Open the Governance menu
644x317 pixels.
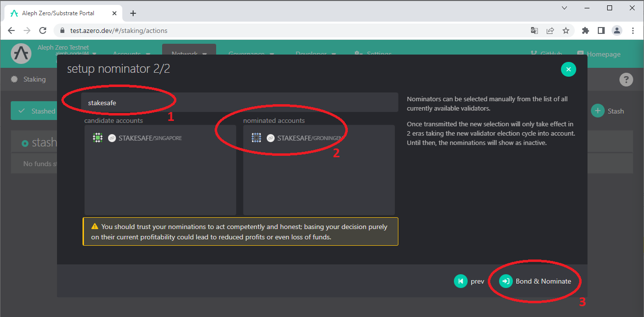pyautogui.click(x=251, y=54)
